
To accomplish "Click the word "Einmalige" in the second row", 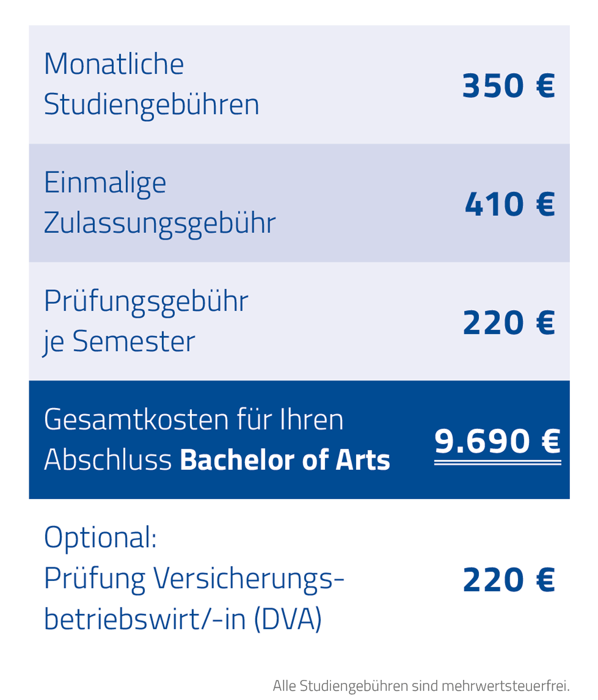I will point(105,183).
